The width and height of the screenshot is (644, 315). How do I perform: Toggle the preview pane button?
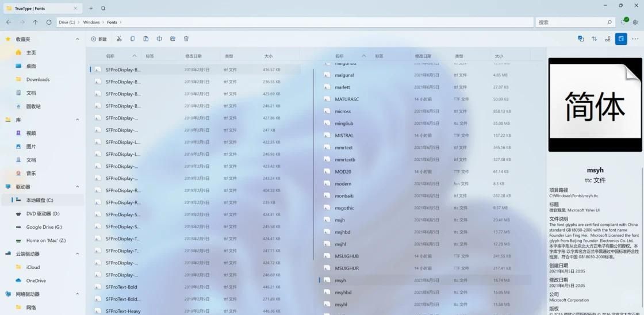click(x=621, y=39)
